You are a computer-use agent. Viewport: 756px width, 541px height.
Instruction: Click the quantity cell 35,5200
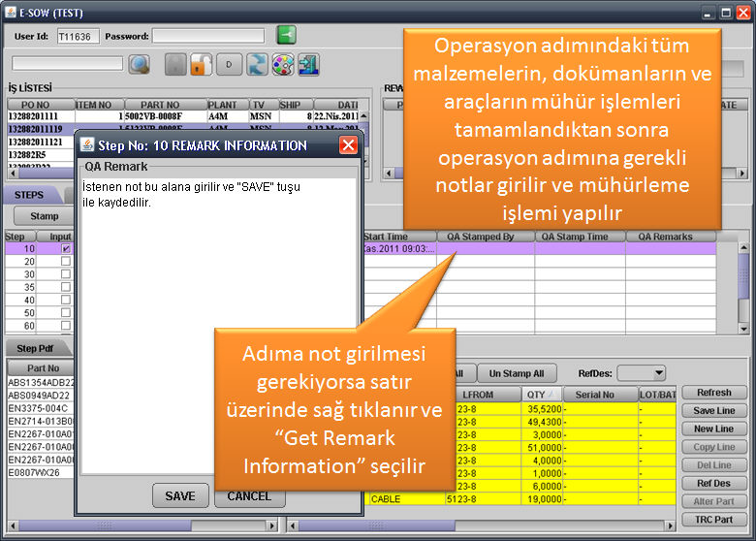point(542,409)
